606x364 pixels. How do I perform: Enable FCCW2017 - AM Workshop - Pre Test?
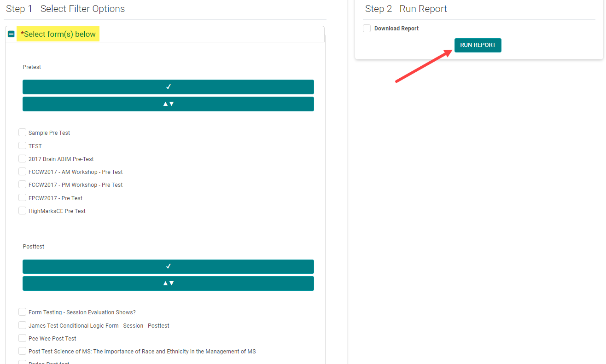[23, 172]
